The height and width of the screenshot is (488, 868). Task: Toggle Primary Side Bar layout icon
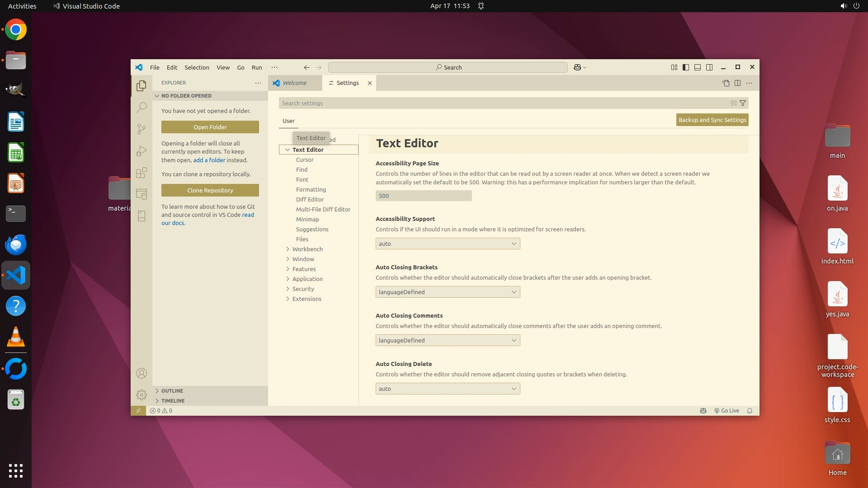(686, 67)
